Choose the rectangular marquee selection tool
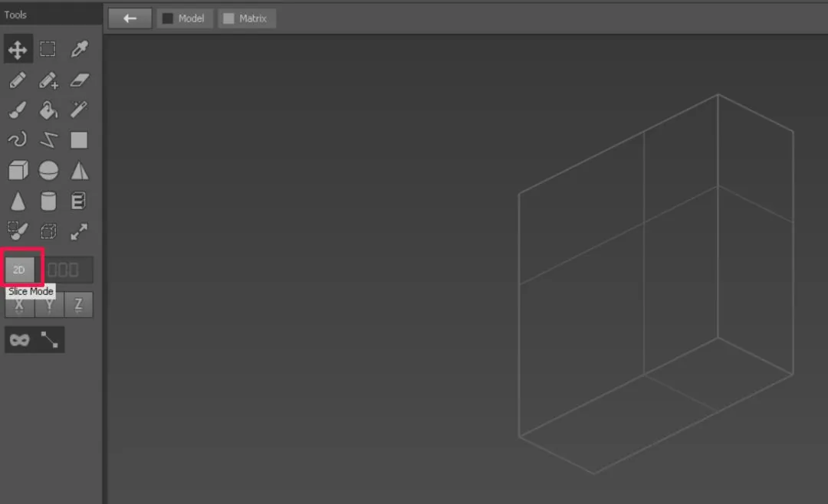Image resolution: width=828 pixels, height=504 pixels. 48,49
